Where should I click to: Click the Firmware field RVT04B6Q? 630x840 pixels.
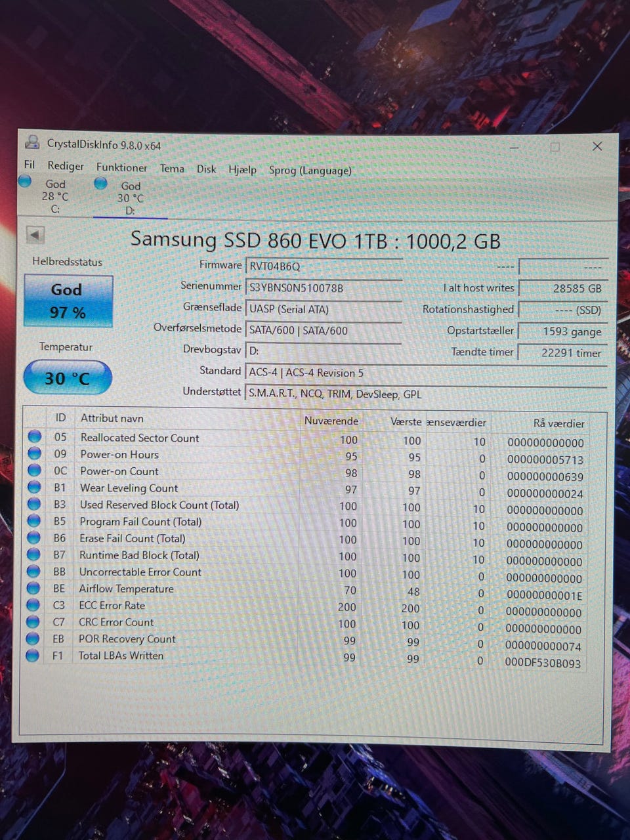[324, 266]
